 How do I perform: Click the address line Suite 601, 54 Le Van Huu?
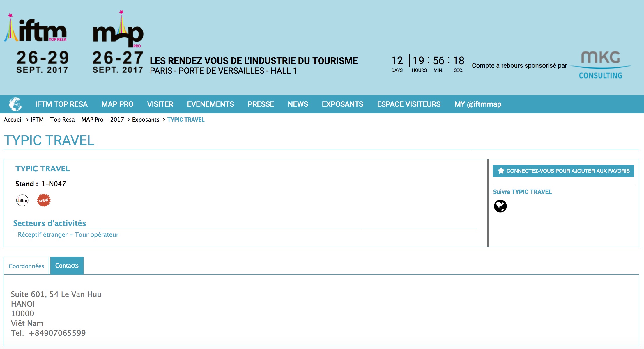click(56, 294)
